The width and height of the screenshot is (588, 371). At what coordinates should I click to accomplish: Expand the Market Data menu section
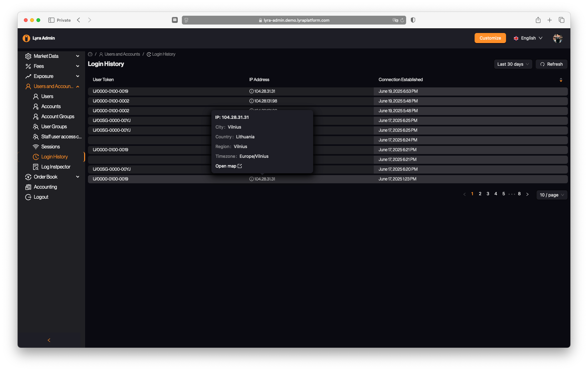52,56
